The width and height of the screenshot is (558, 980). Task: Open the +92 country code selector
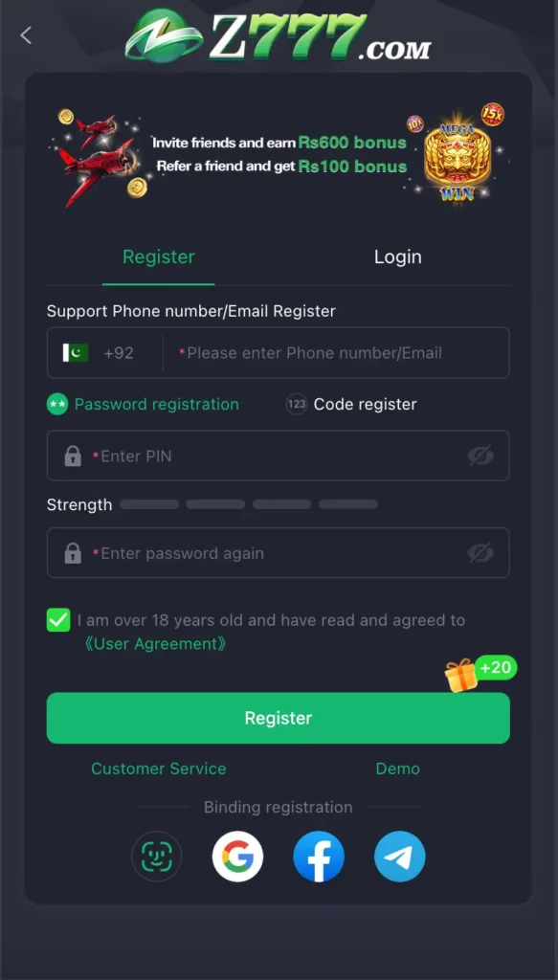coord(100,353)
